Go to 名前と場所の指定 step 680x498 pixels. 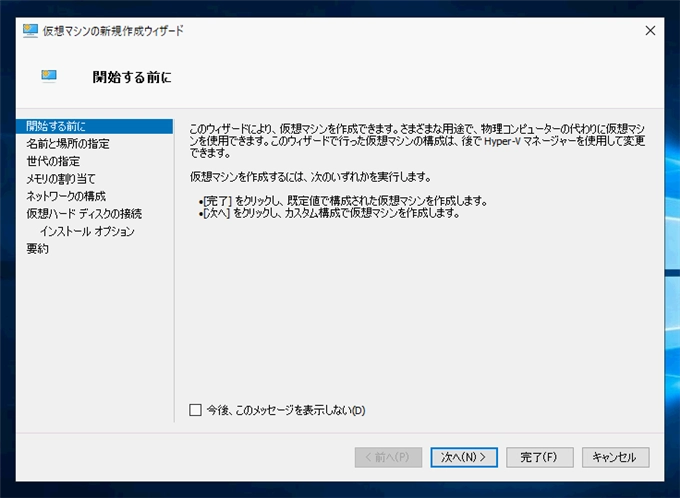coord(68,144)
